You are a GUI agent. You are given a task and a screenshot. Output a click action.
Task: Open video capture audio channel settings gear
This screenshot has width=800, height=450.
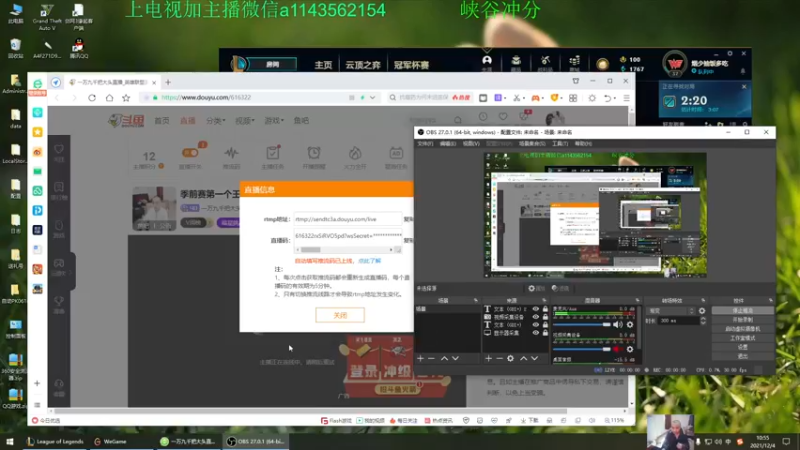(630, 349)
